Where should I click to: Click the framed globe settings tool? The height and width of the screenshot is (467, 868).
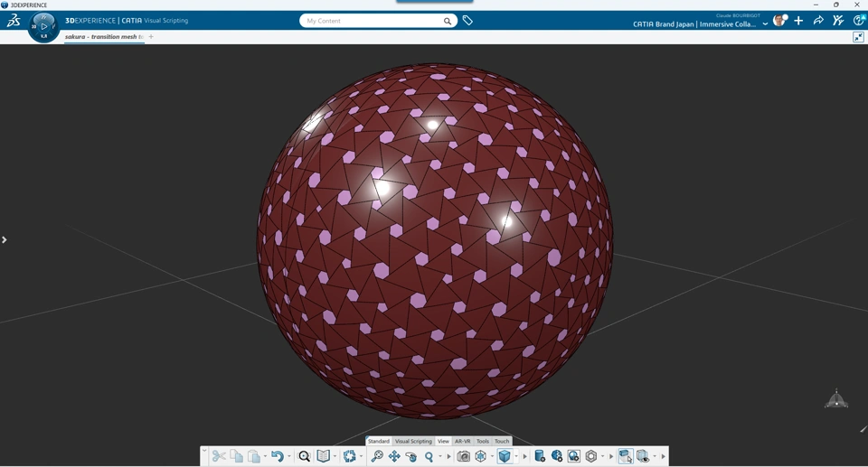(x=574, y=456)
